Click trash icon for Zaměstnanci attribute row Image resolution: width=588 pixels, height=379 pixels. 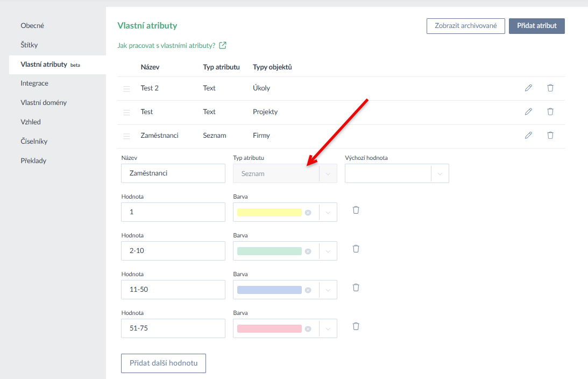click(550, 135)
